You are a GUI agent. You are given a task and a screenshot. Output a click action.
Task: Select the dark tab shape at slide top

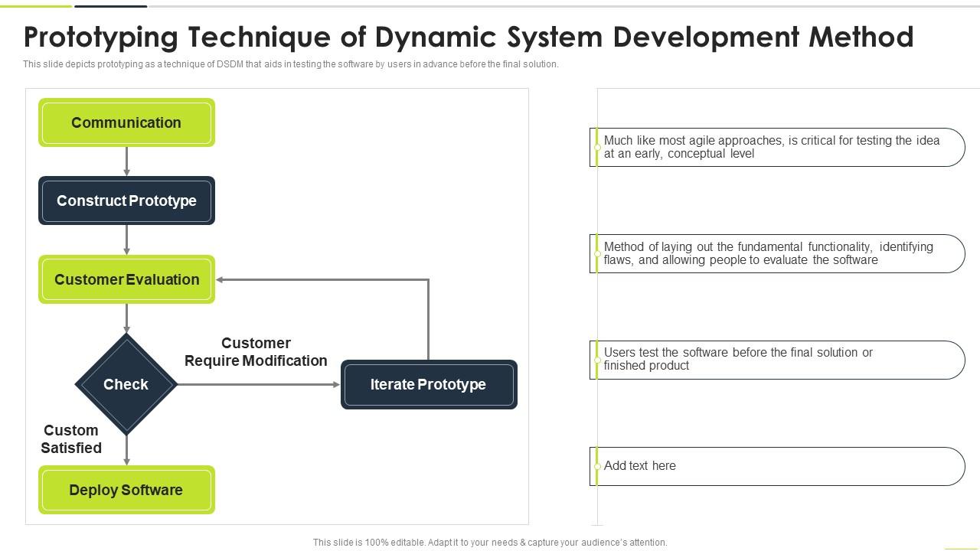111,5
